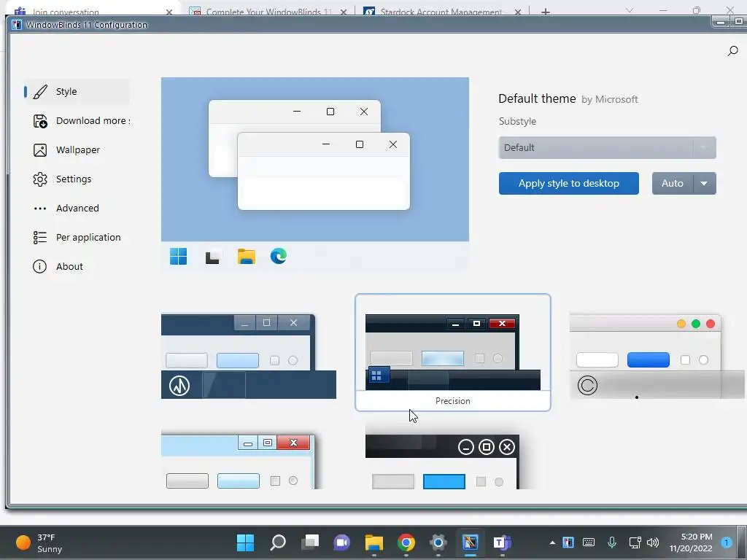Open Settings in WindowBlinds sidebar

[77, 179]
